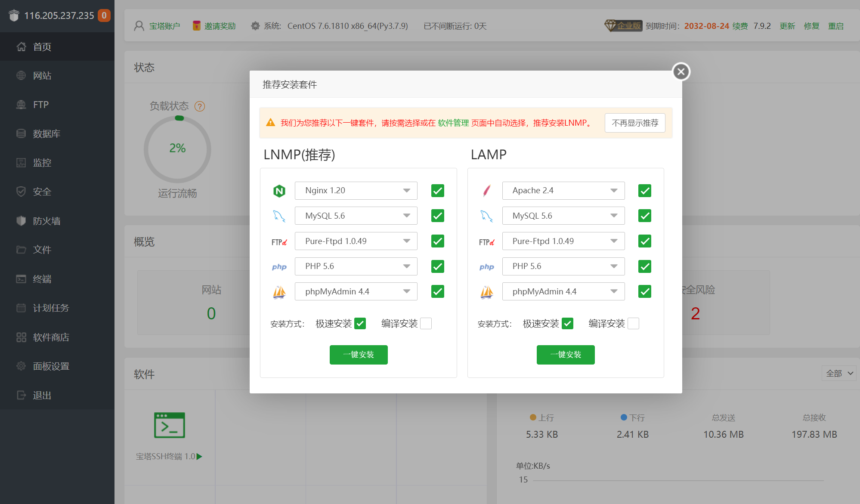This screenshot has height=504, width=860.
Task: Click the notification badge next to IP address
Action: point(104,15)
